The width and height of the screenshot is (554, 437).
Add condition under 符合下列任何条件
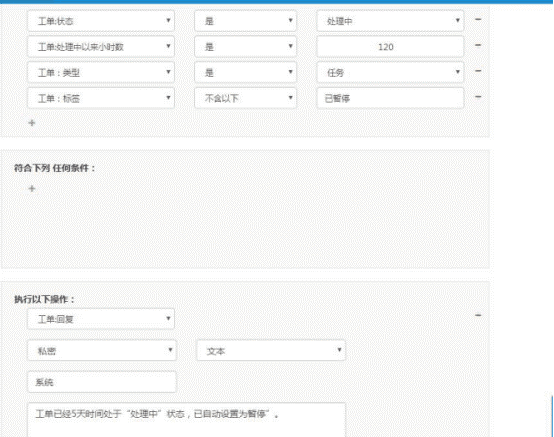click(32, 188)
